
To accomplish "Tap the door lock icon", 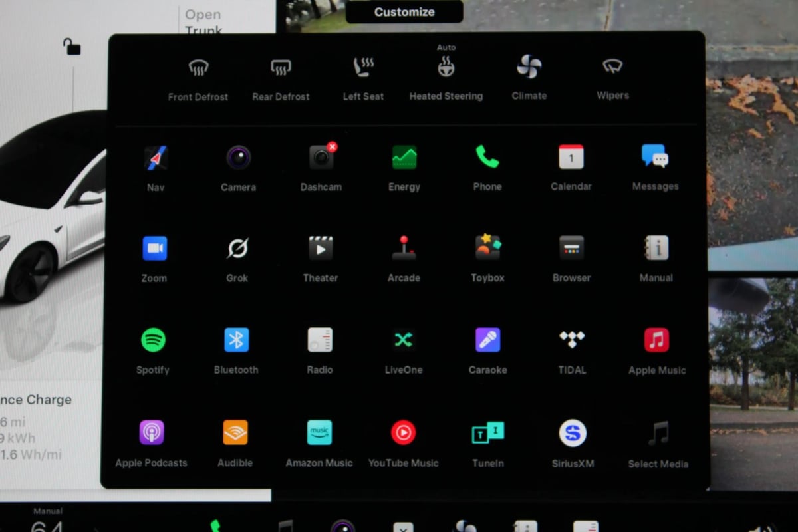I will coord(72,47).
